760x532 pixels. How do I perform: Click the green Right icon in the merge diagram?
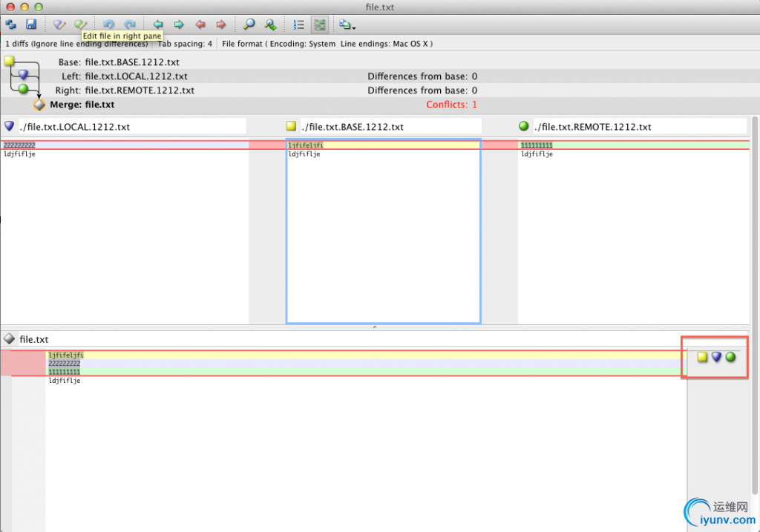click(23, 89)
